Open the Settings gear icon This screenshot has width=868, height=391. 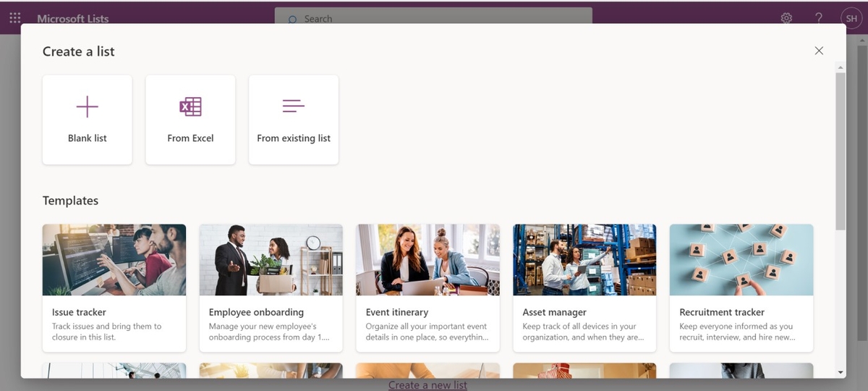786,18
